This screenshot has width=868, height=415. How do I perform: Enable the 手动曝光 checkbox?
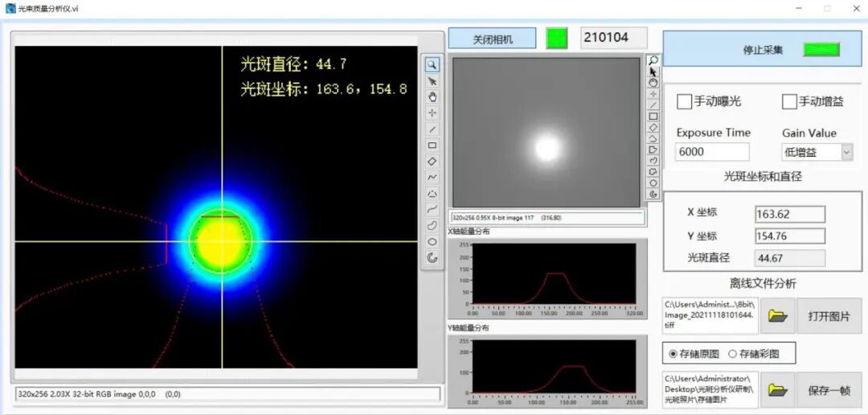click(684, 101)
